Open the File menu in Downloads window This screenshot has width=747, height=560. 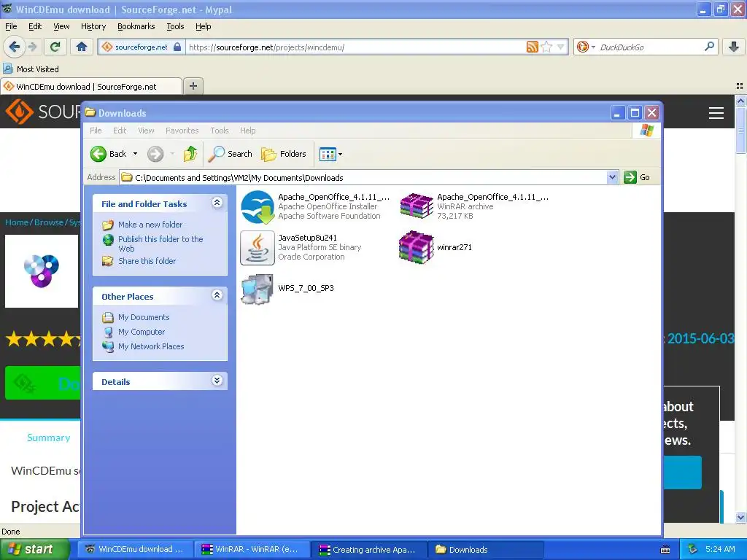(x=96, y=131)
